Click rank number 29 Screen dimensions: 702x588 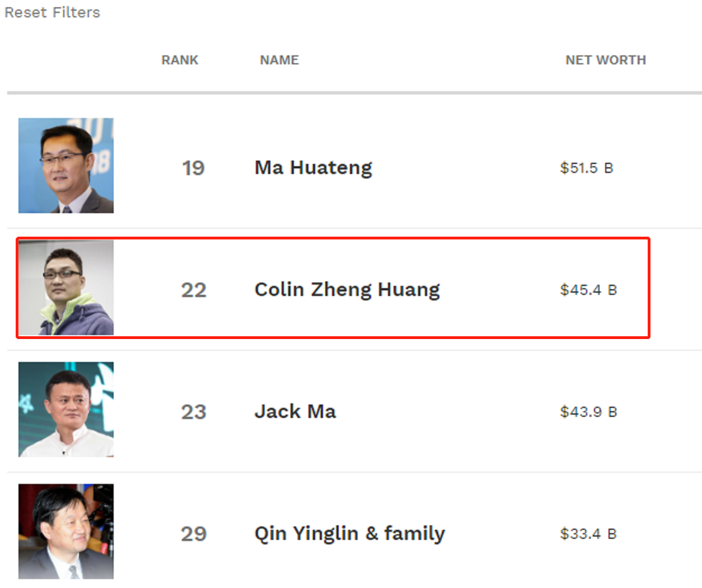[194, 534]
